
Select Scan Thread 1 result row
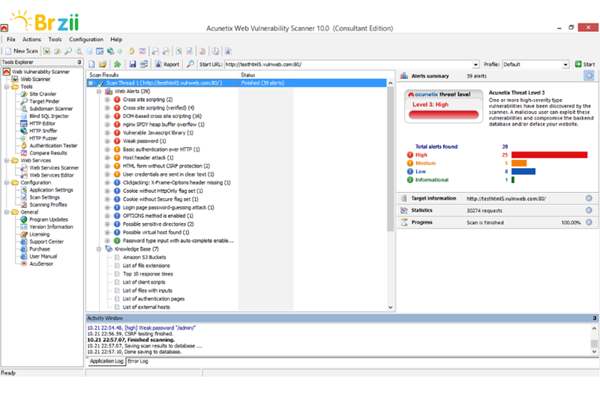[236, 83]
